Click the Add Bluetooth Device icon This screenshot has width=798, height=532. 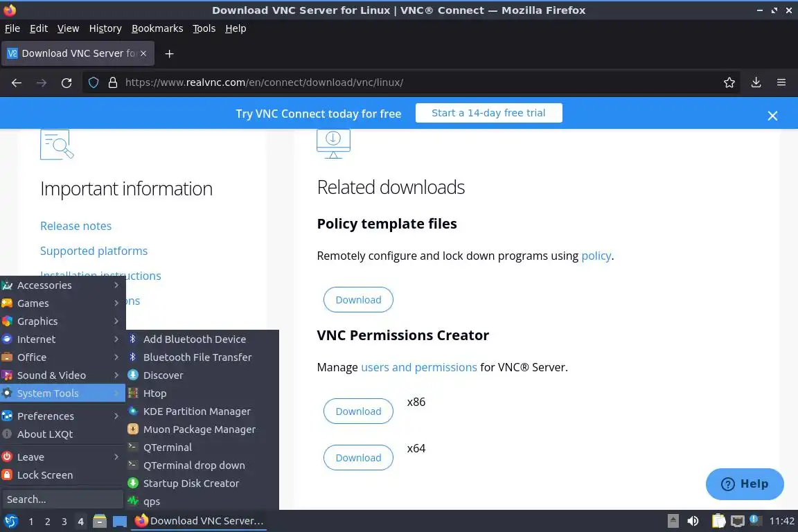coord(133,339)
